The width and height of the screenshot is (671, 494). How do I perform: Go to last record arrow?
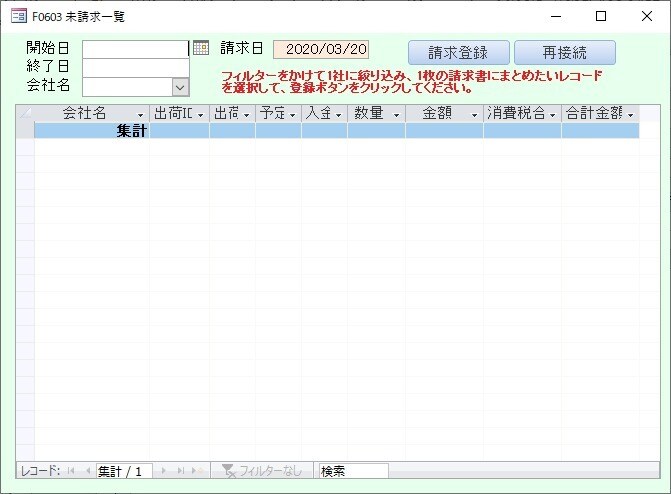pos(181,471)
